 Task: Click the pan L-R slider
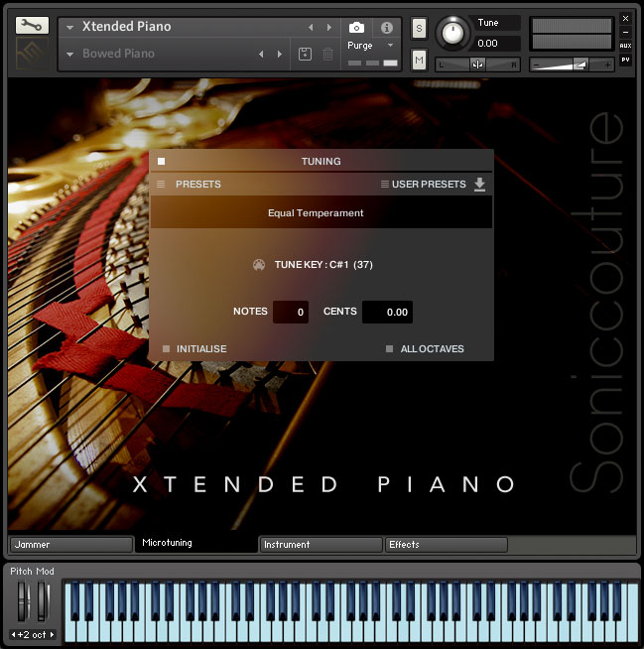coord(477,65)
